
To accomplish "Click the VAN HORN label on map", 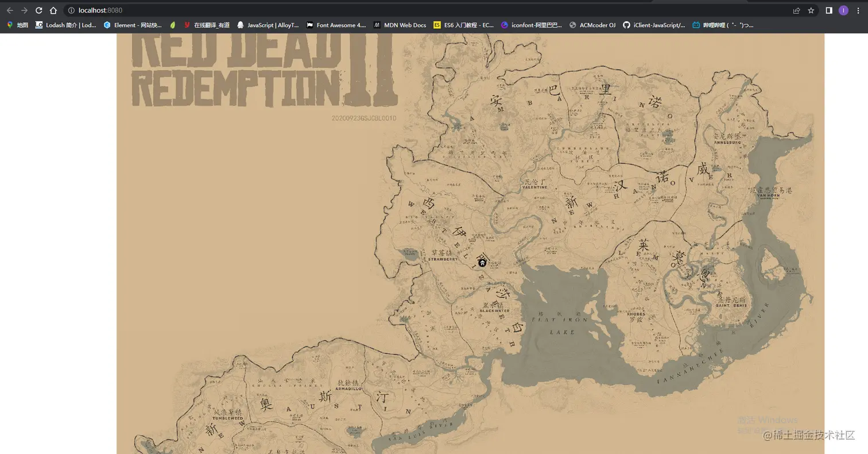I will [769, 196].
